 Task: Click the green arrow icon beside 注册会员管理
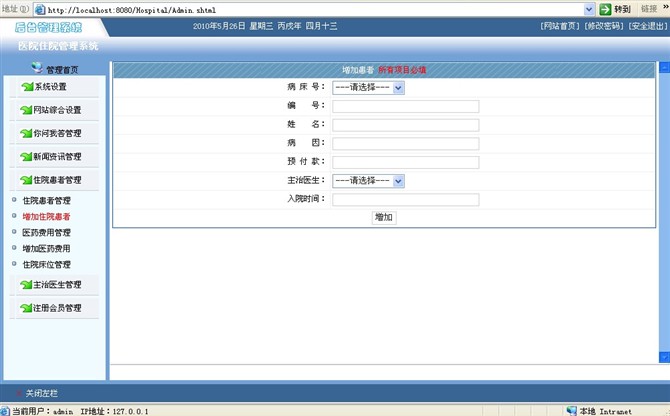26,308
